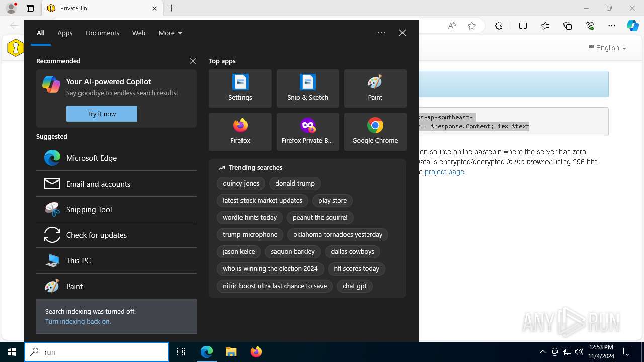Open network status tray icon
This screenshot has width=644, height=362.
567,352
